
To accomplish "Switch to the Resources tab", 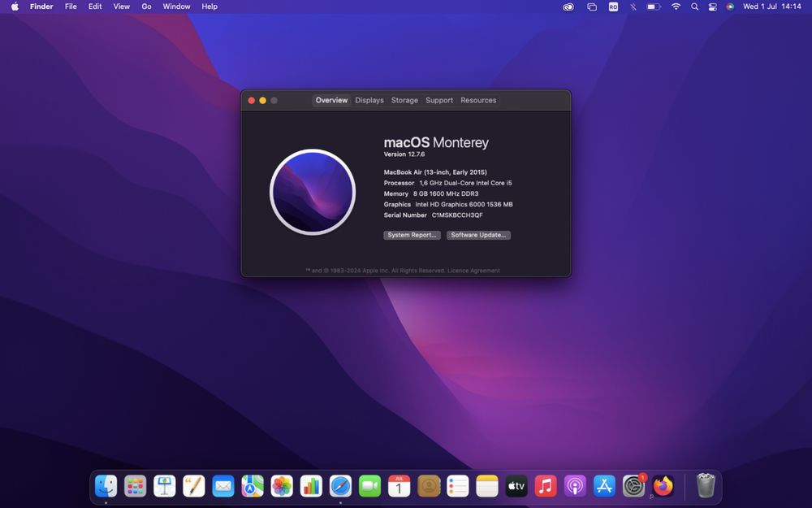I will coord(478,101).
